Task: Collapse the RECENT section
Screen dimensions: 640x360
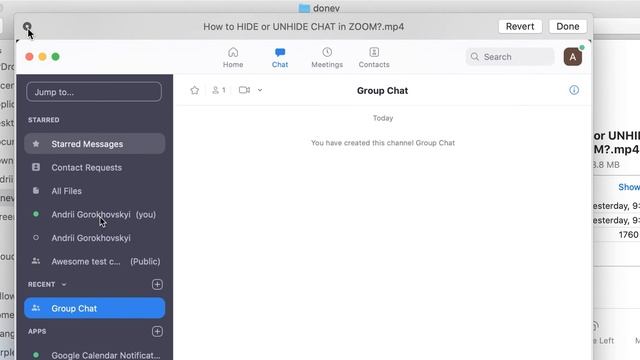Action: point(64,284)
